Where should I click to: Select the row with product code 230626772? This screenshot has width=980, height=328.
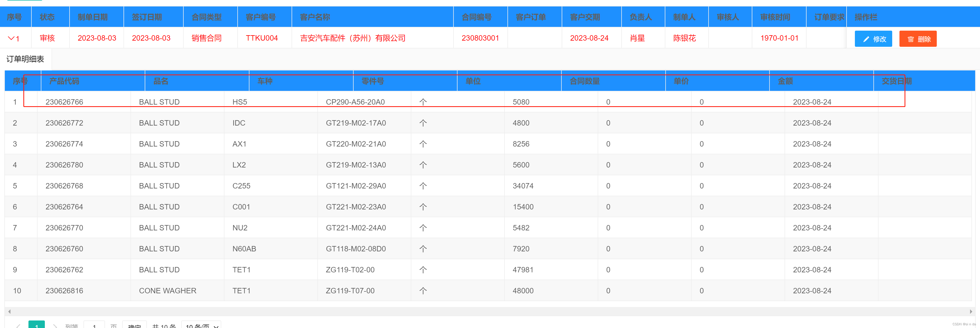tap(64, 123)
